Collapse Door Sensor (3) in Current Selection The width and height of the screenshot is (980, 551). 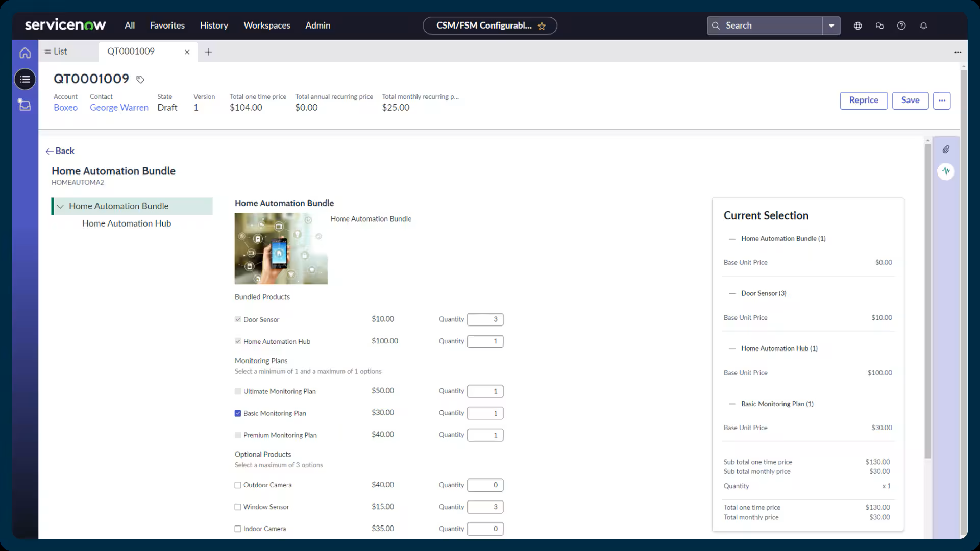(732, 293)
